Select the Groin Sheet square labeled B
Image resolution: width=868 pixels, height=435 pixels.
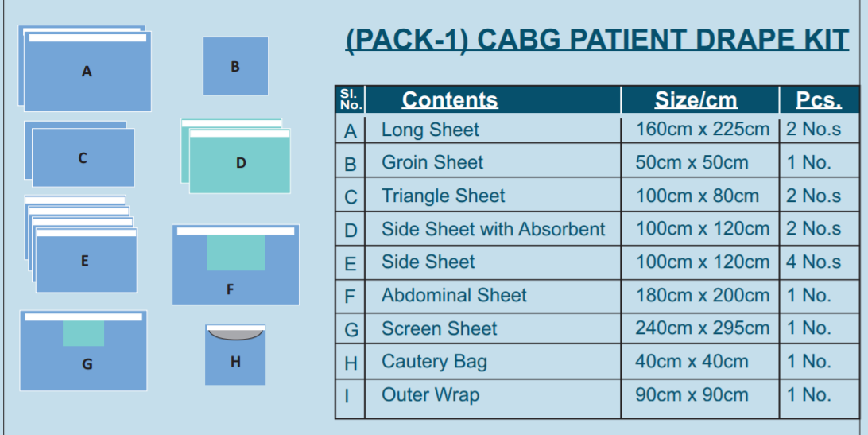[235, 66]
